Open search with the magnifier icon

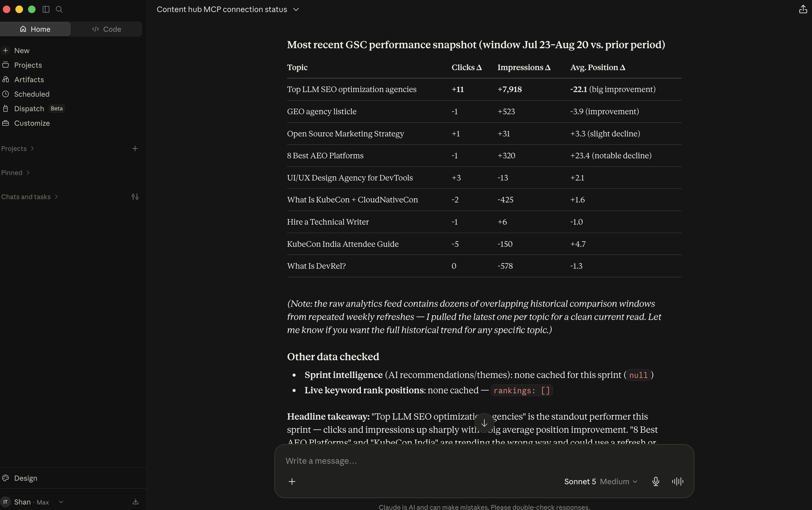(x=59, y=9)
